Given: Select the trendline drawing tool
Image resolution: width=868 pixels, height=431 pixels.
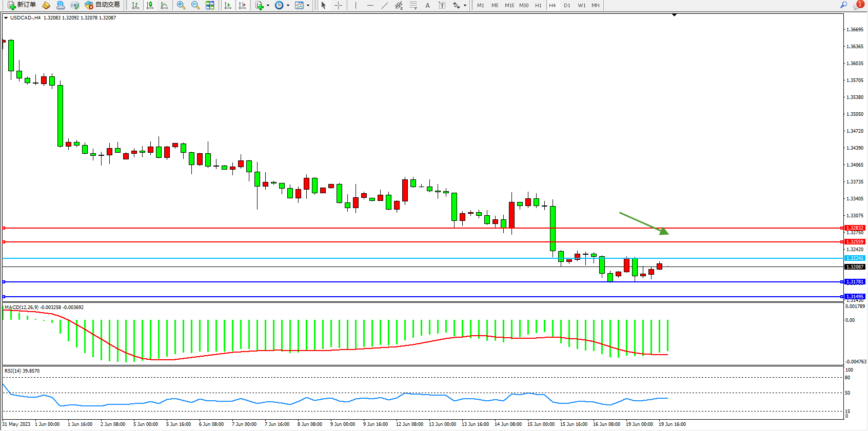Looking at the screenshot, I should [x=384, y=5].
